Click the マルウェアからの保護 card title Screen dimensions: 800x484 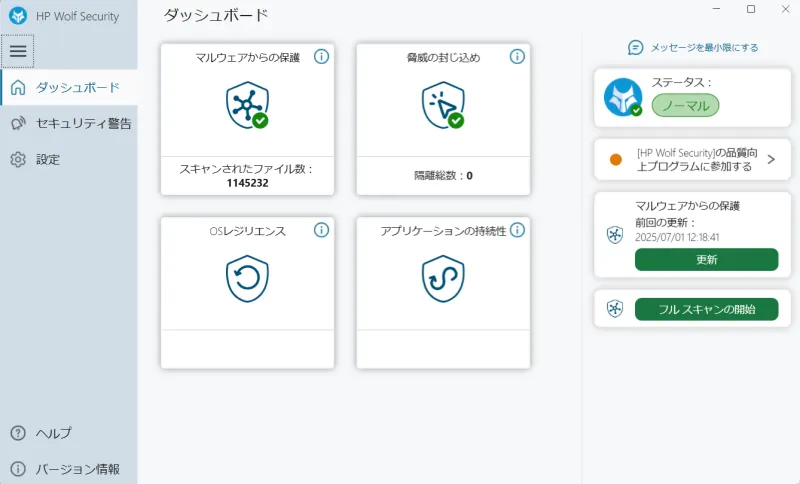pos(247,58)
